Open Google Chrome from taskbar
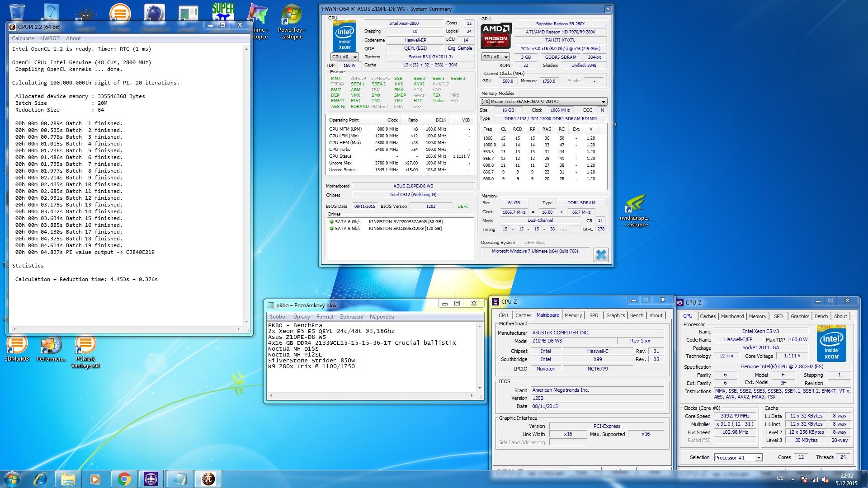This screenshot has height=488, width=868. (124, 479)
